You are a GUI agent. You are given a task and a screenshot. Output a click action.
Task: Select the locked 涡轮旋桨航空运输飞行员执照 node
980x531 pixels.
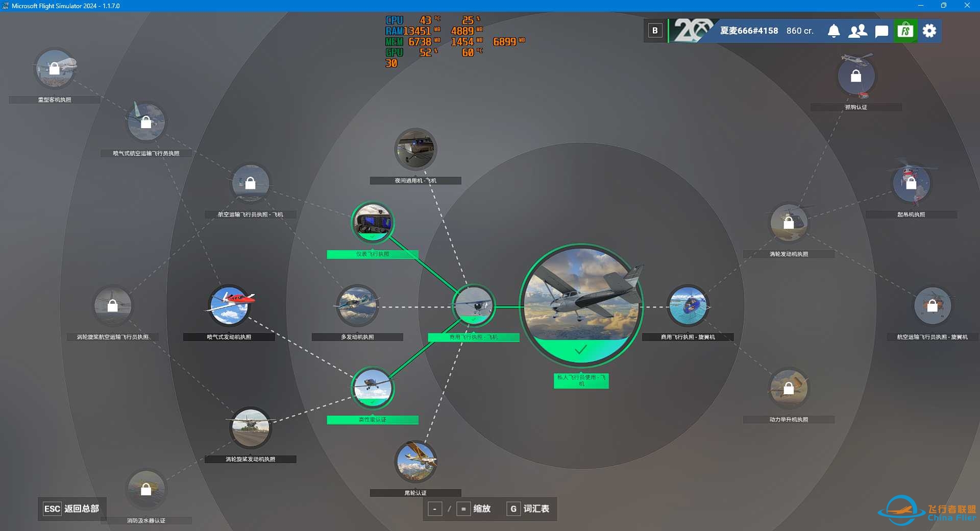click(x=113, y=306)
